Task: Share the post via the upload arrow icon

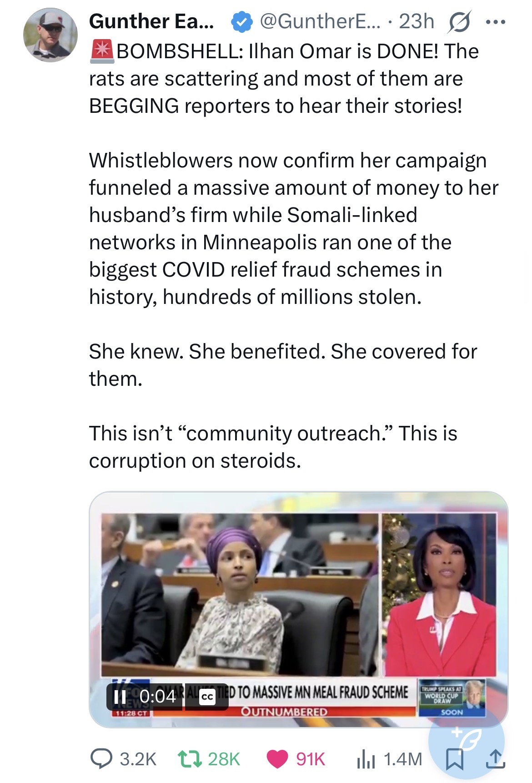Action: (495, 758)
